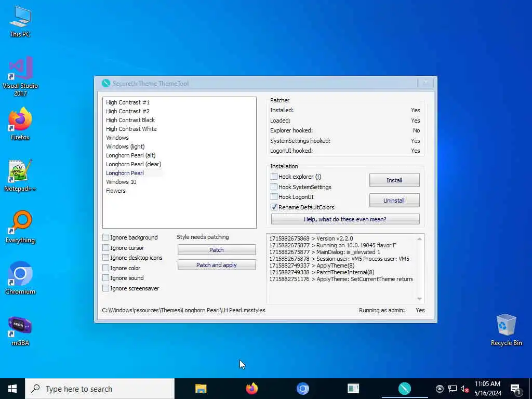Image resolution: width=532 pixels, height=399 pixels.
Task: Tick Ignore desktop icons checkbox
Action: click(x=105, y=258)
